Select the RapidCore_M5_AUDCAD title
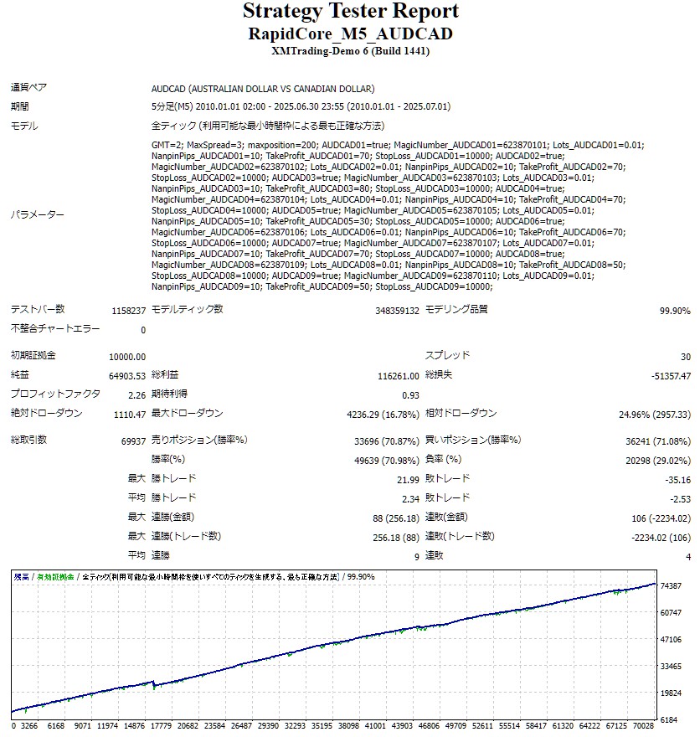Viewport: 700px width, 737px height. [351, 33]
